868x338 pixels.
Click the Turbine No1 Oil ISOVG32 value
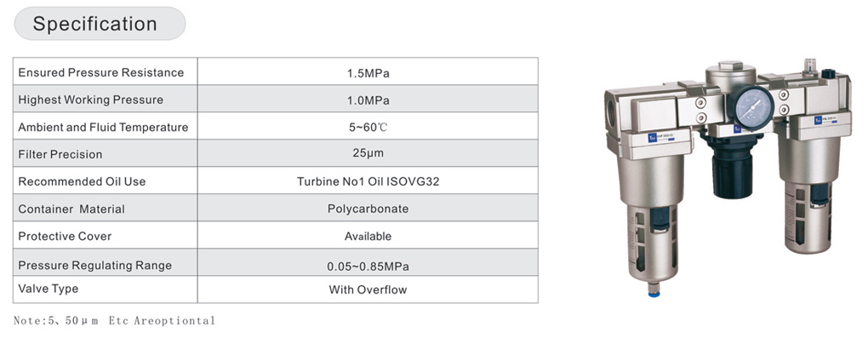[x=368, y=181]
